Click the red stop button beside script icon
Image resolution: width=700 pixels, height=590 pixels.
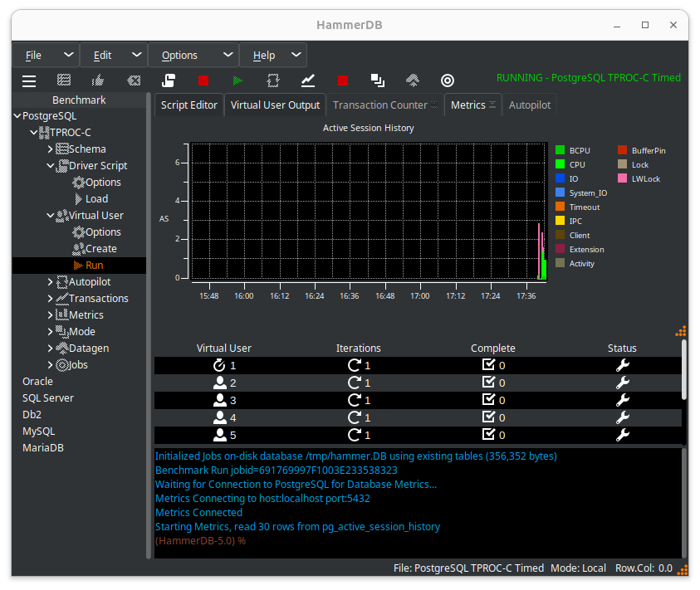click(203, 80)
